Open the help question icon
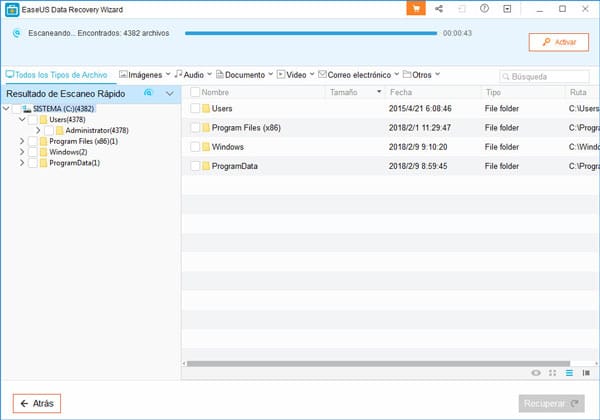The width and height of the screenshot is (600, 420). click(484, 8)
